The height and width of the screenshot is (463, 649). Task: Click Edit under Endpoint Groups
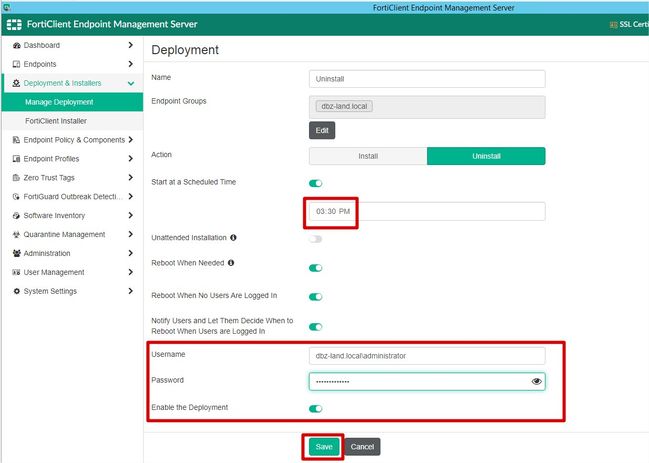[322, 130]
